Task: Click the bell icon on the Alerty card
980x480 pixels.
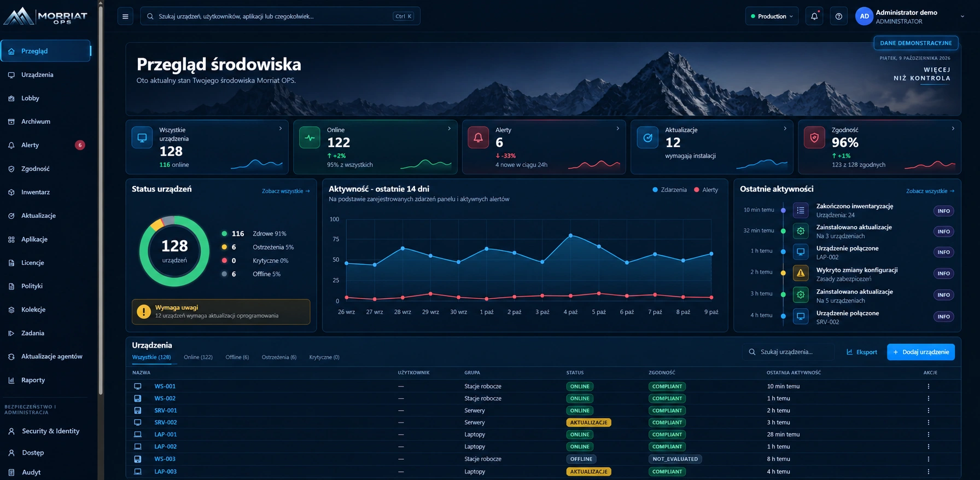Action: (478, 138)
